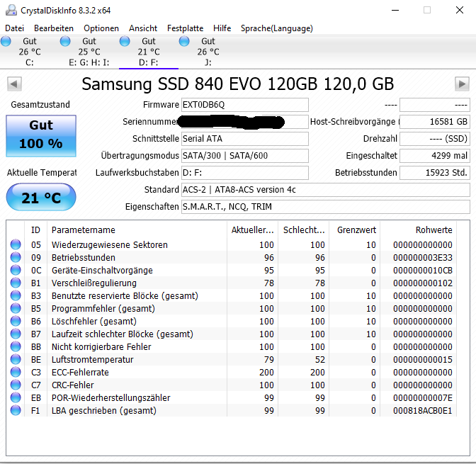
Task: Click the Gut 100 % health status button
Action: pos(41,136)
